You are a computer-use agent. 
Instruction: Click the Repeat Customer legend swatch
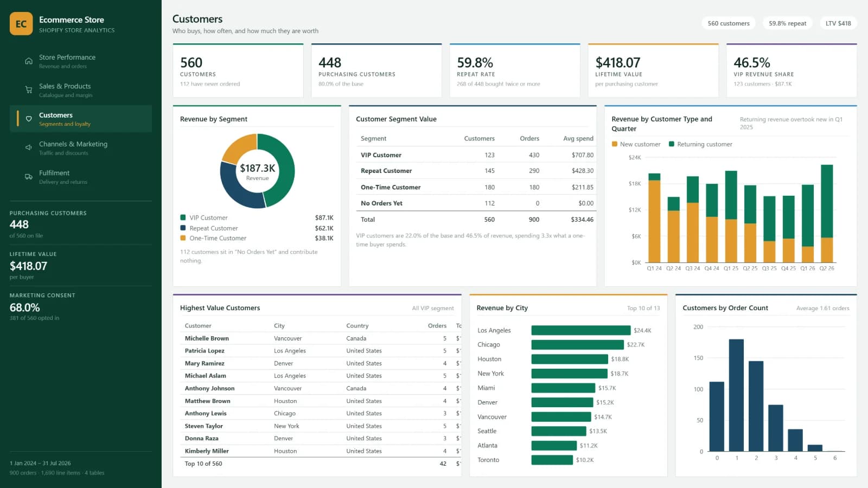point(183,228)
